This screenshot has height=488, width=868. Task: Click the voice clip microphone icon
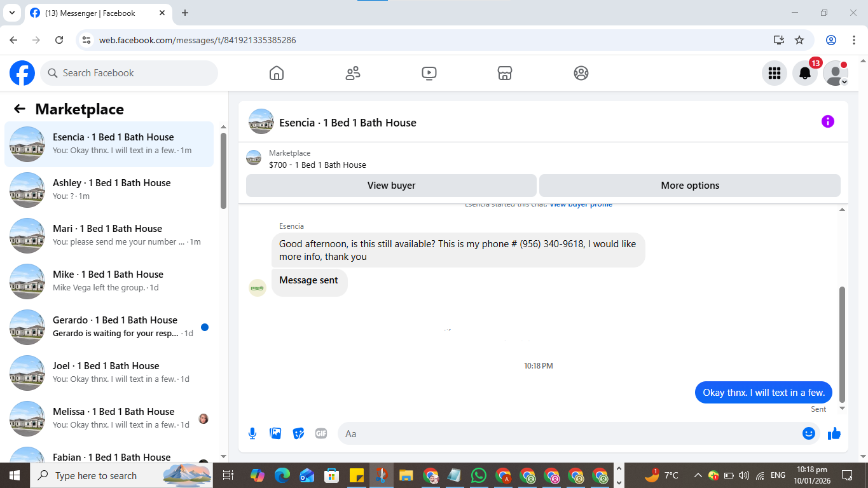(x=252, y=433)
